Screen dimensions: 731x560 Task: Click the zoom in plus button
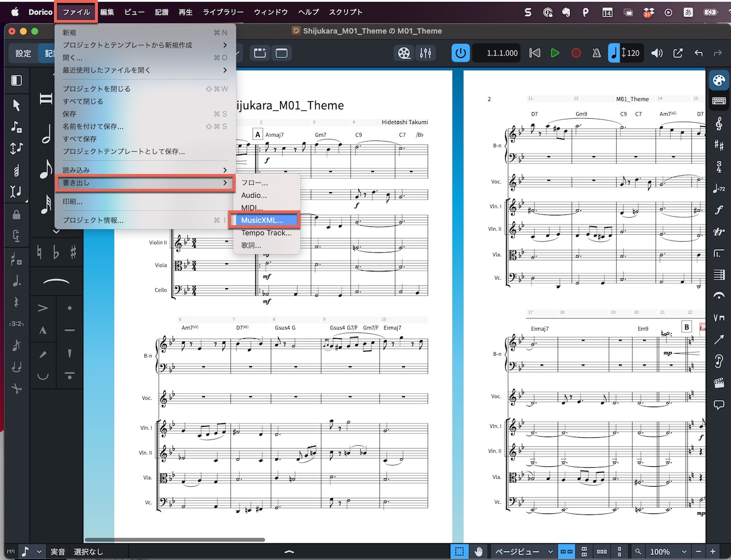[x=712, y=551]
